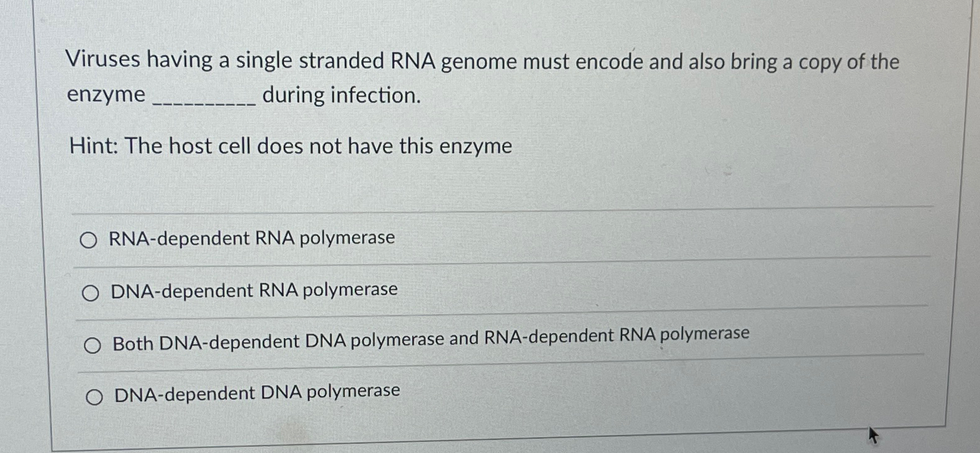
Task: Click the radio circle for the last answer choice
Action: (94, 394)
